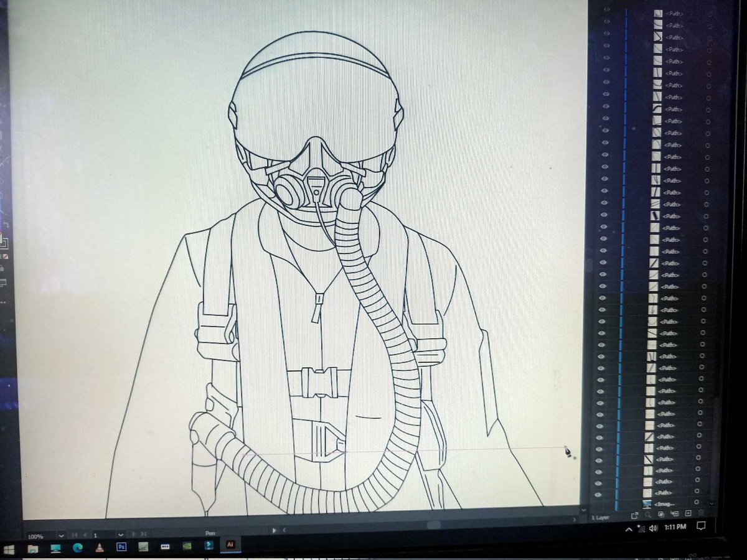Open the artboard number dropdown arrow
Image resolution: width=747 pixels, height=560 pixels.
coord(120,534)
